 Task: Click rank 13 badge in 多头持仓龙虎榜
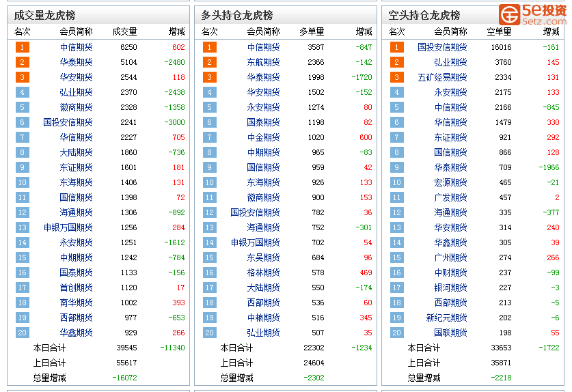click(209, 227)
